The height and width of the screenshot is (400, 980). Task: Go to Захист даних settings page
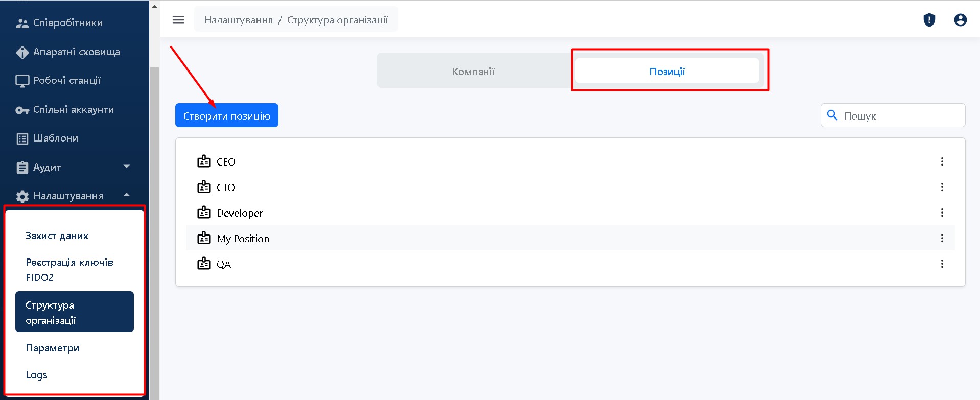point(57,236)
